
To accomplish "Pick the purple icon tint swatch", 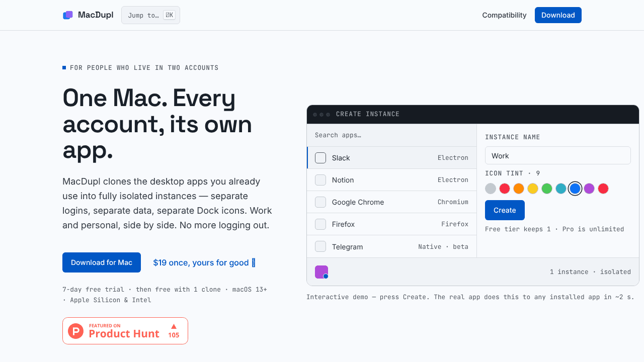I will [589, 189].
